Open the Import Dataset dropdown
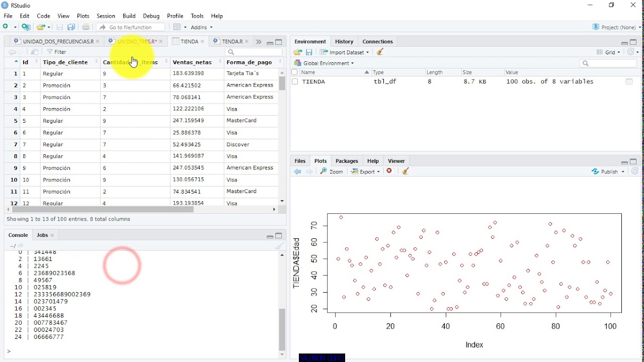Viewport: 644px width, 362px height. pos(345,52)
